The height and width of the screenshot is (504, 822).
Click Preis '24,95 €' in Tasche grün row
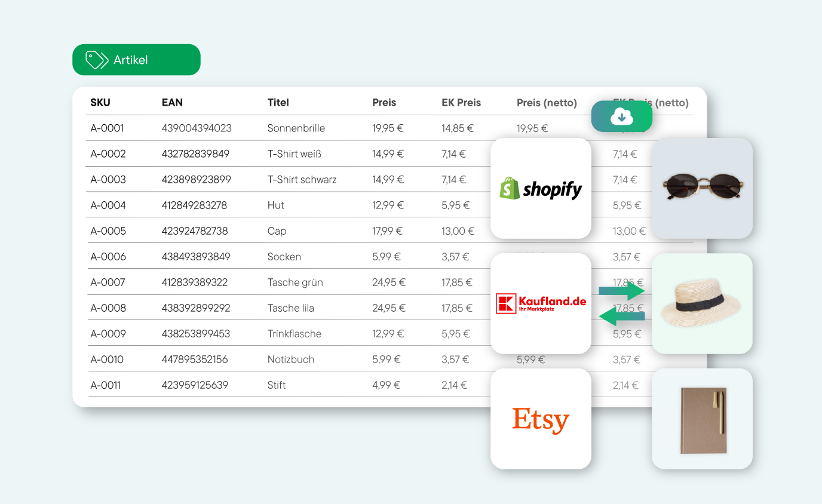click(389, 282)
